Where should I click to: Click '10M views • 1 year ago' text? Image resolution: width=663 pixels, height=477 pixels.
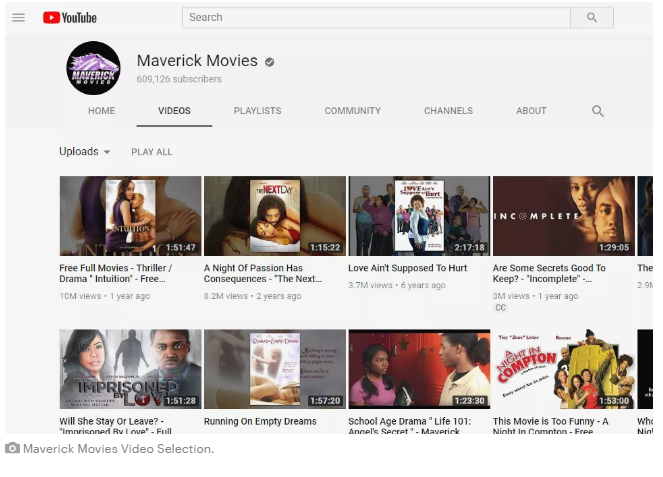click(104, 296)
